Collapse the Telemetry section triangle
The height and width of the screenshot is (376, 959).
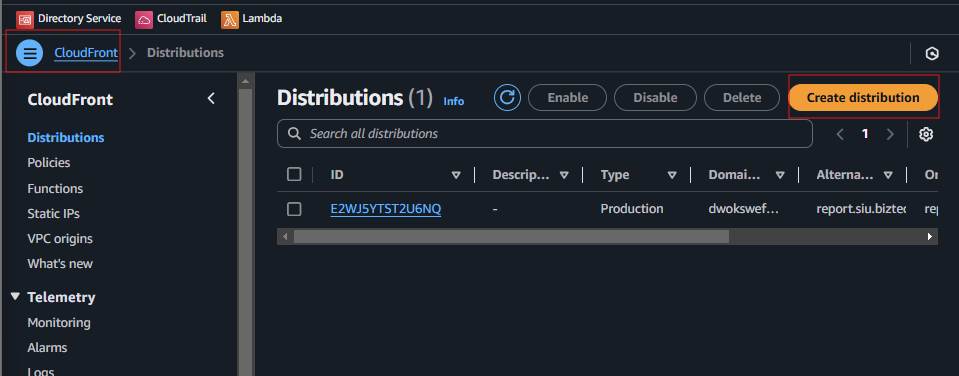[x=15, y=297]
